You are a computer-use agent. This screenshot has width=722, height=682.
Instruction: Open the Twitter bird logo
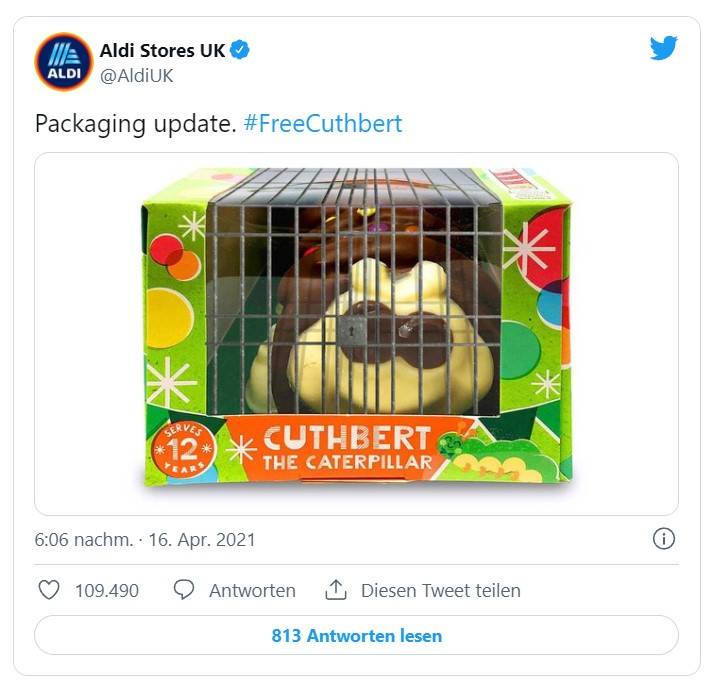click(x=664, y=47)
